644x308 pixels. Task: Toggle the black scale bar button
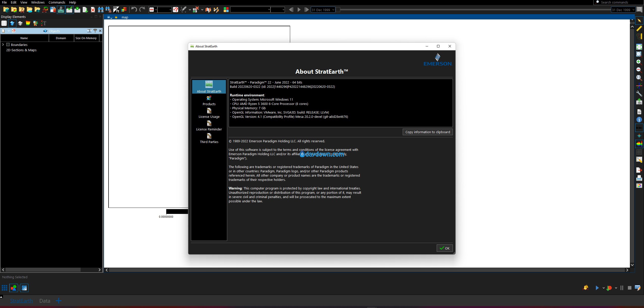coord(639,128)
